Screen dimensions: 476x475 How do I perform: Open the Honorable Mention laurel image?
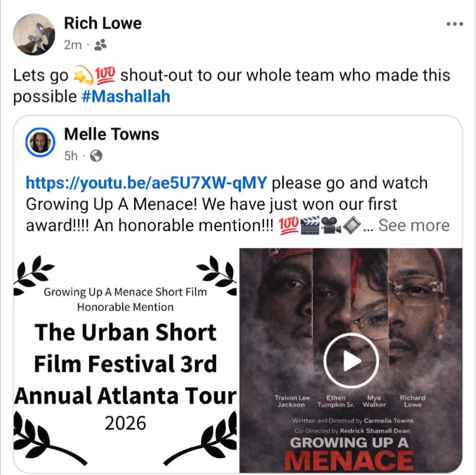point(125,360)
